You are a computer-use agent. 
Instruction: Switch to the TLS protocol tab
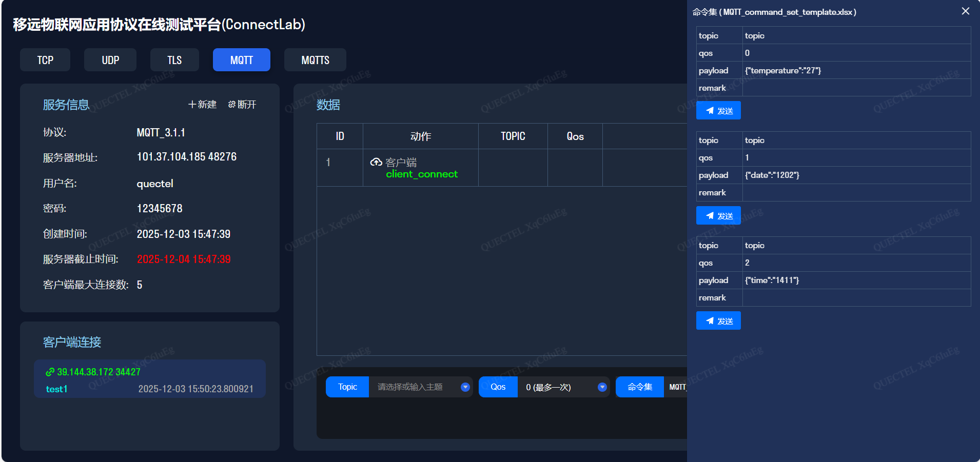pyautogui.click(x=174, y=60)
